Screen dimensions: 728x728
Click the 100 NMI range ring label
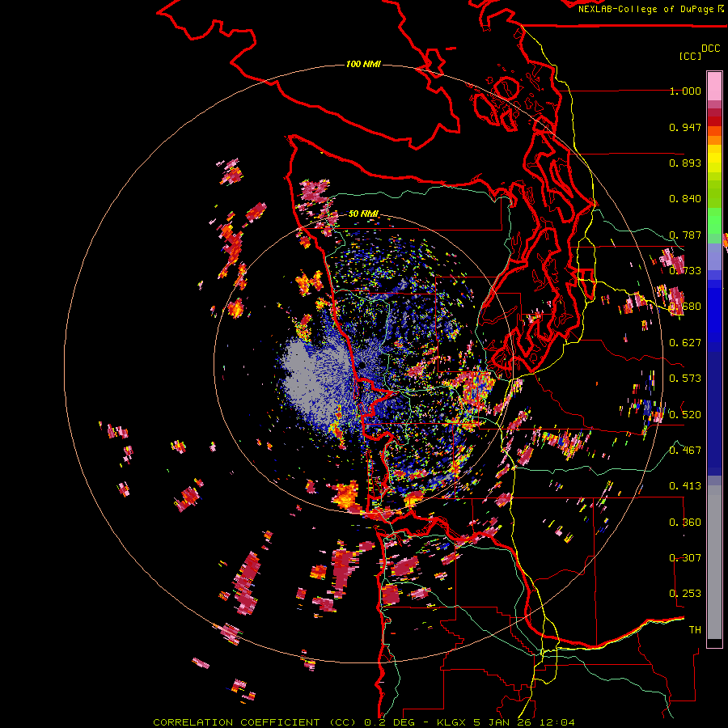coord(363,64)
